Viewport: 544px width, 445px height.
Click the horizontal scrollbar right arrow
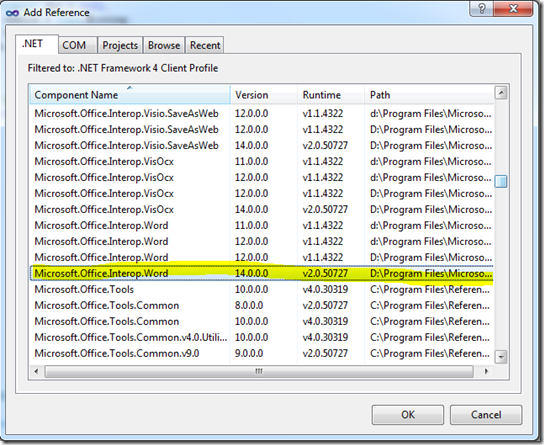[486, 371]
